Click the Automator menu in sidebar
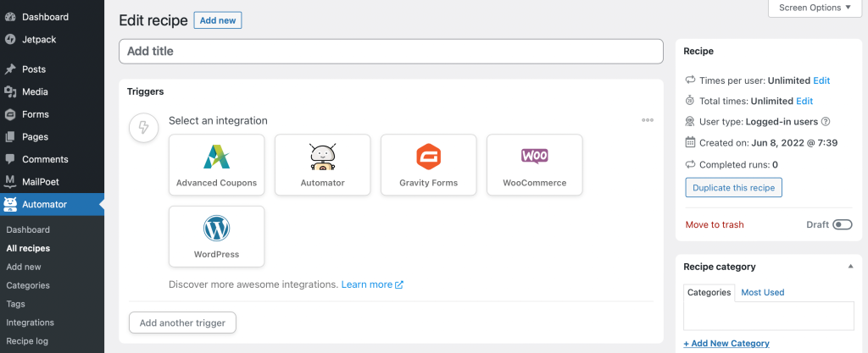This screenshot has height=353, width=868. (52, 204)
